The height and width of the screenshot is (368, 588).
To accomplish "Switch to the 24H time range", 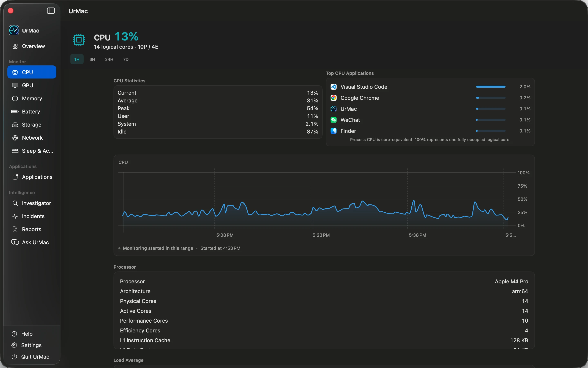I will (x=109, y=59).
